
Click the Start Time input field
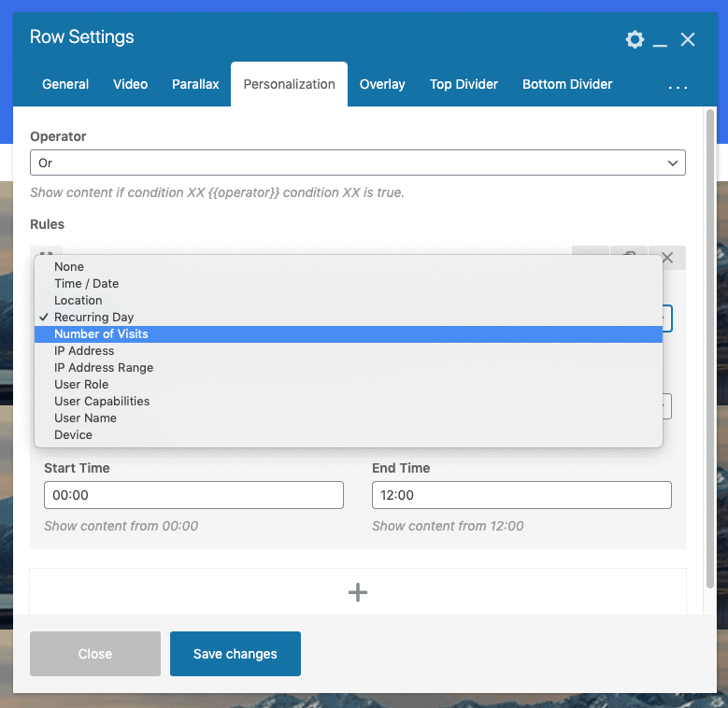coord(193,495)
